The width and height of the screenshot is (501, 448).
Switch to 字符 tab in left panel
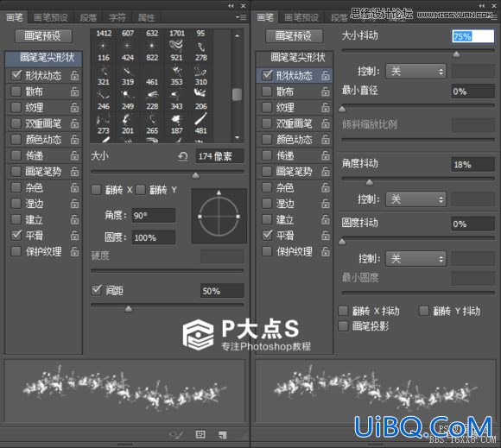coord(117,17)
